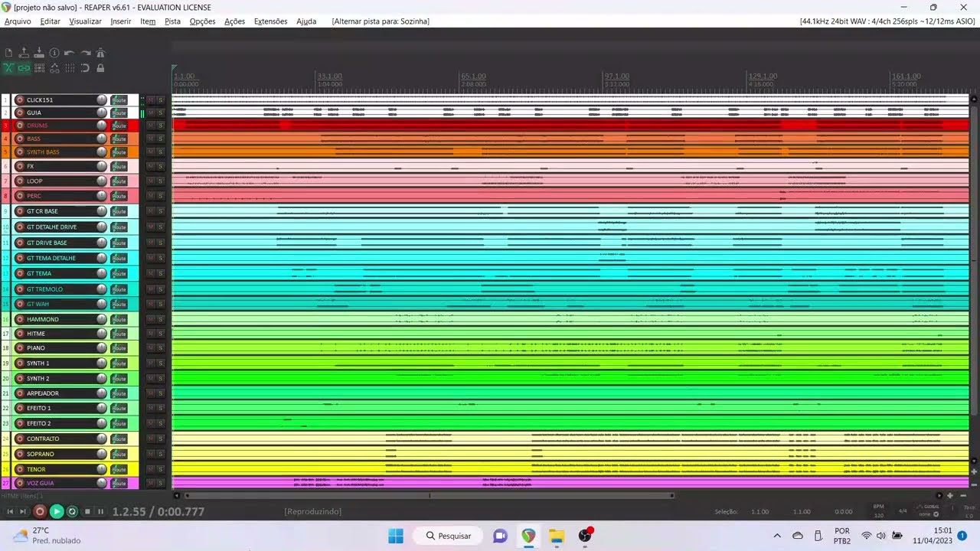This screenshot has height=551, width=980.
Task: Arm record on GUIA track
Action: pyautogui.click(x=20, y=112)
